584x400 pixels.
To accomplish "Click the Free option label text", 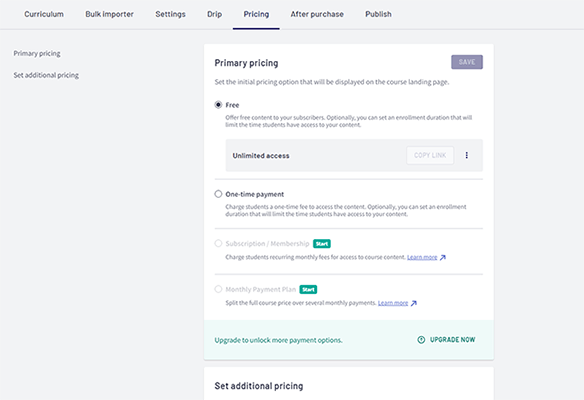I will (x=232, y=105).
